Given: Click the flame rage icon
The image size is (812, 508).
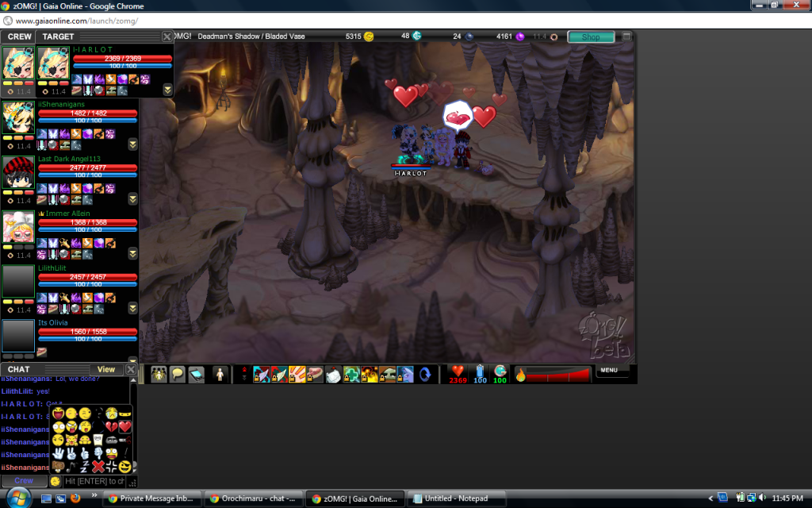Looking at the screenshot, I should [520, 375].
